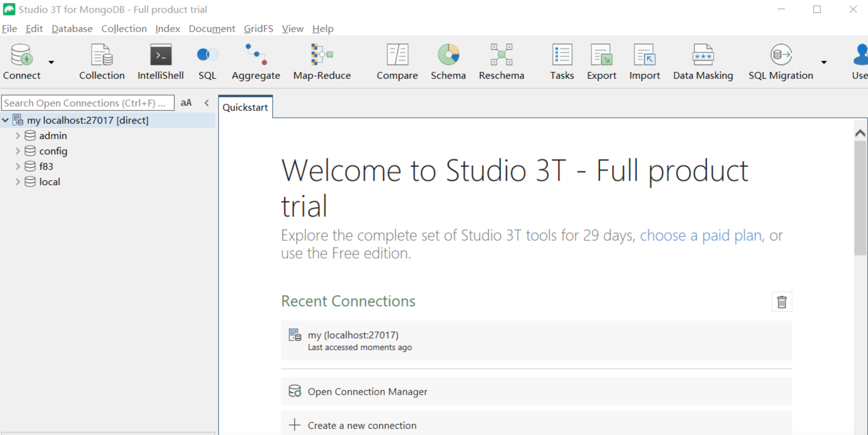Open the Import tool

pos(644,61)
